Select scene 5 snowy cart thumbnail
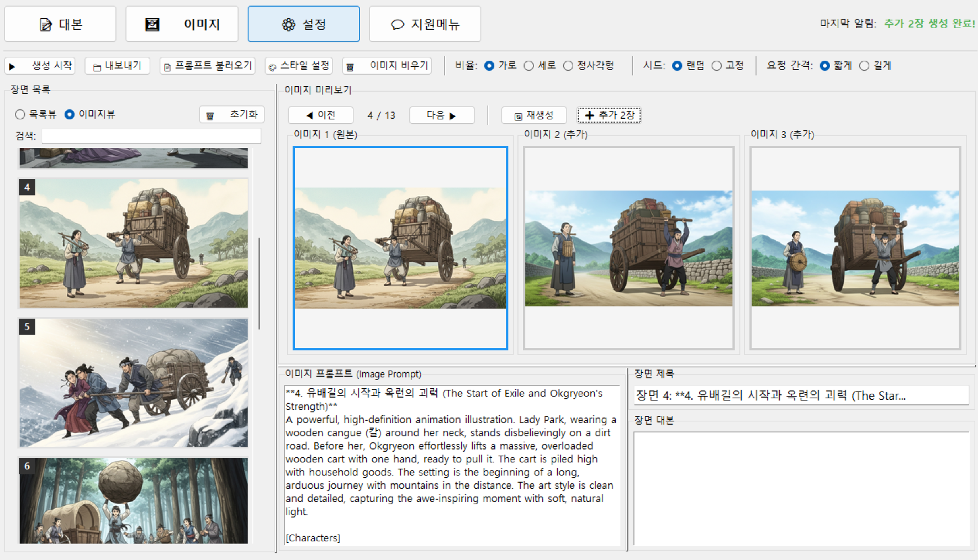This screenshot has width=978, height=560. [134, 382]
